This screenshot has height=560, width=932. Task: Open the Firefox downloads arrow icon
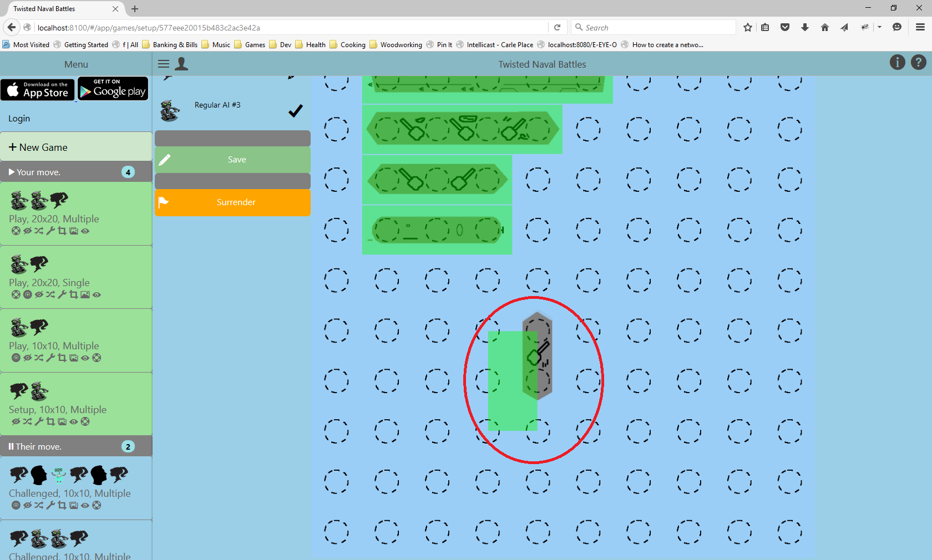pyautogui.click(x=805, y=27)
